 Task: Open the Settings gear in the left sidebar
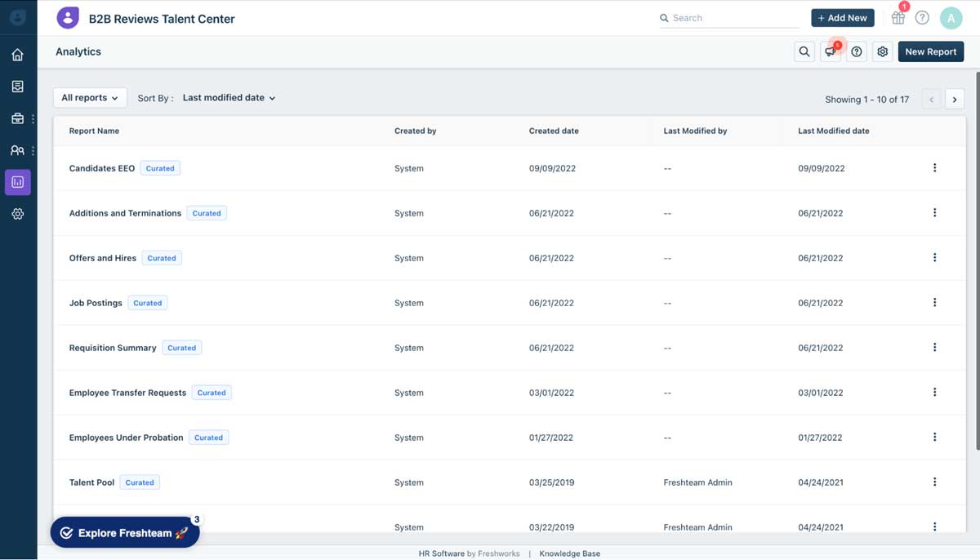(x=17, y=214)
